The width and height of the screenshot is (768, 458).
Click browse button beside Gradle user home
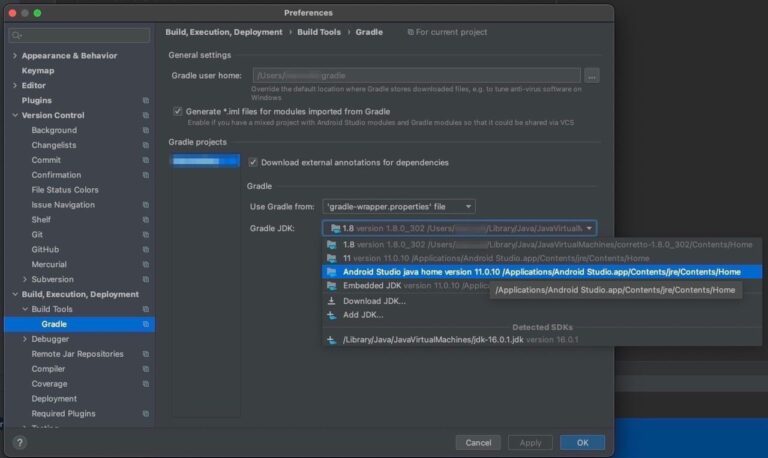coord(592,75)
